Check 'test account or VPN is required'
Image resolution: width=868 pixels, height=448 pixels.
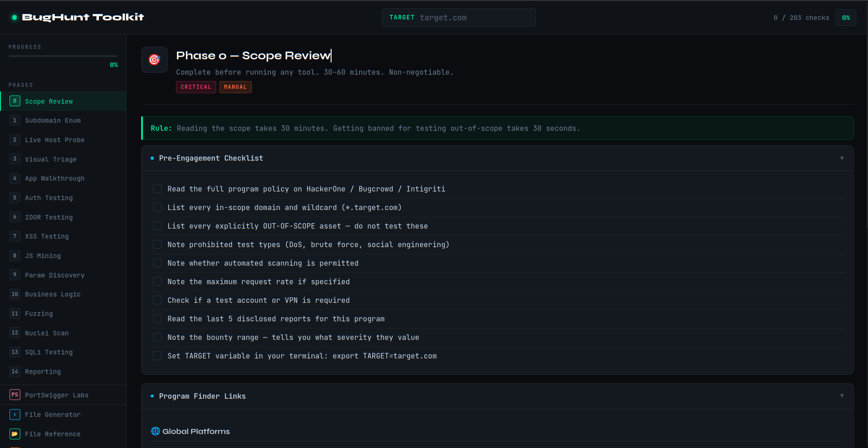157,300
